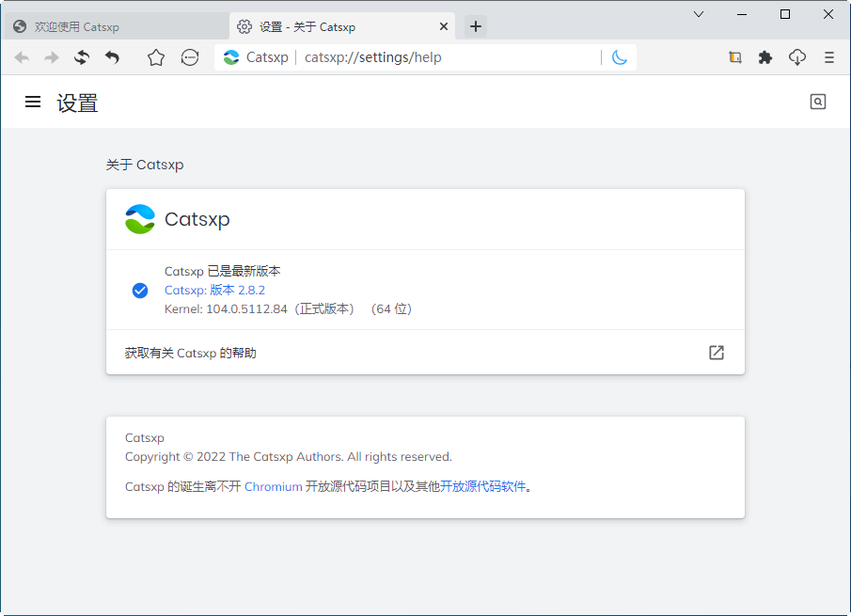Go back using the back arrow
The height and width of the screenshot is (616, 851).
(22, 57)
